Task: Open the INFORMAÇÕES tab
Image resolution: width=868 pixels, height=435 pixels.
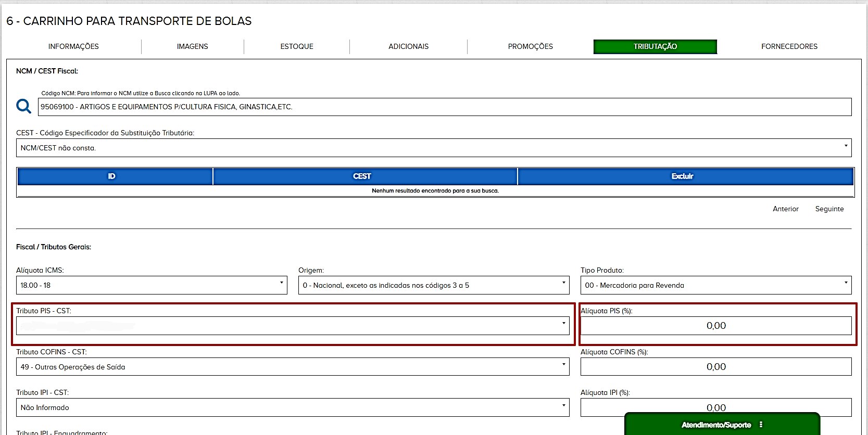Action: coord(73,46)
